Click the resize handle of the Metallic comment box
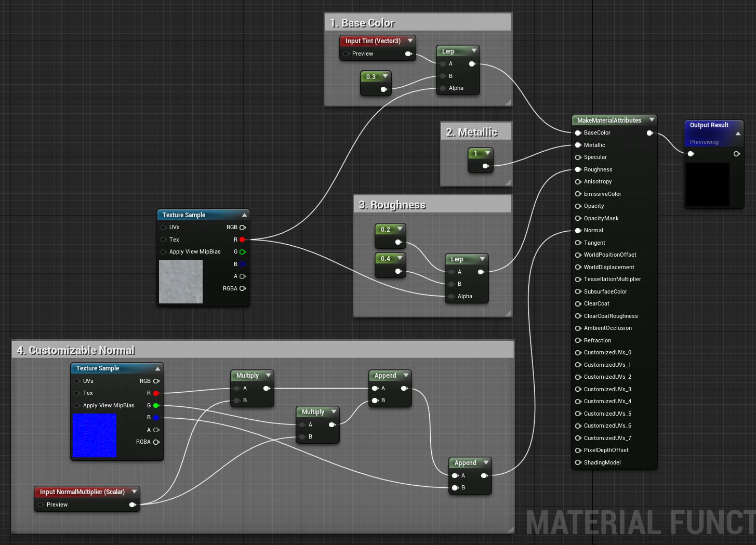 [508, 182]
